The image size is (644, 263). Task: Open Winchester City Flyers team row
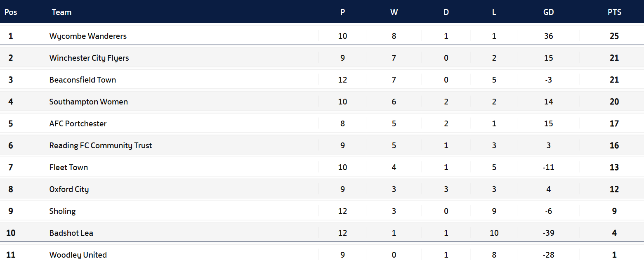89,58
